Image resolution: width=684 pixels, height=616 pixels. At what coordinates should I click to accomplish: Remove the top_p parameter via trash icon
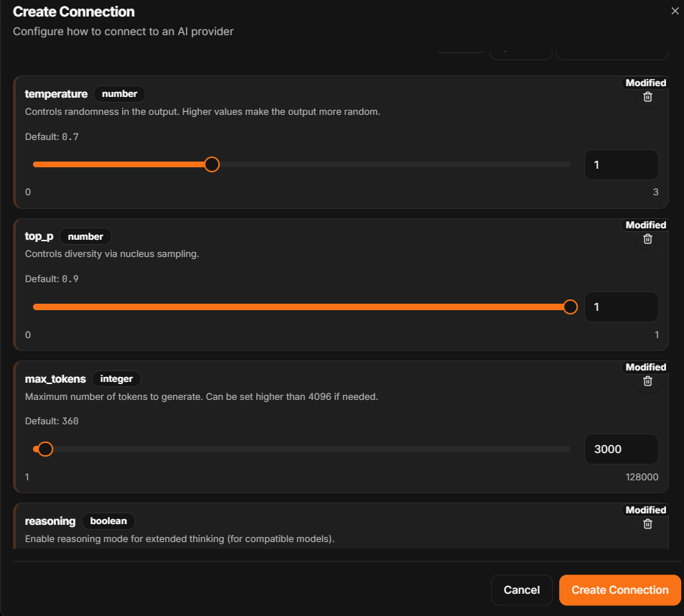648,239
